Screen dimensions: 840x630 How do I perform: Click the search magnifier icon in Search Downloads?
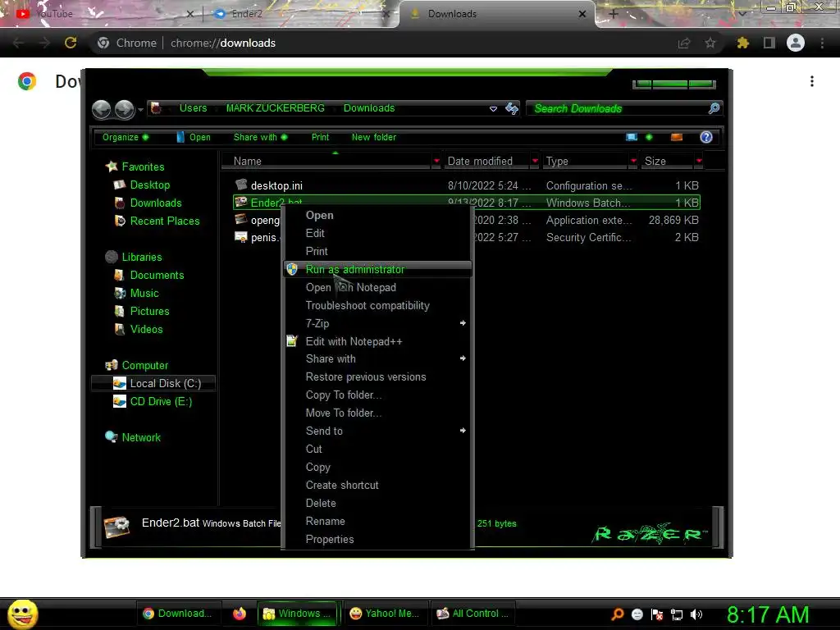pos(714,108)
